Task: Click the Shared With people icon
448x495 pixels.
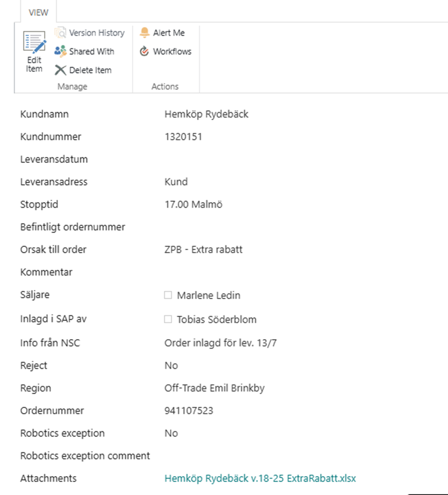Action: (60, 51)
